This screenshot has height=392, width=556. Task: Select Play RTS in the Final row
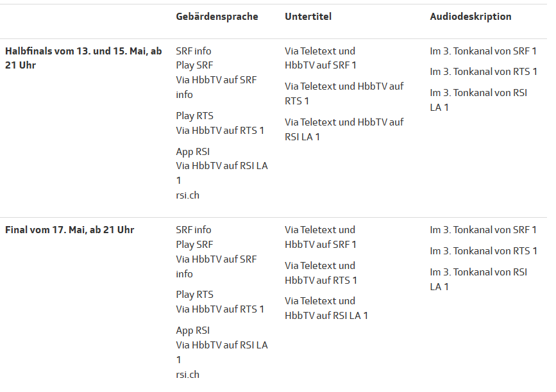(x=194, y=295)
